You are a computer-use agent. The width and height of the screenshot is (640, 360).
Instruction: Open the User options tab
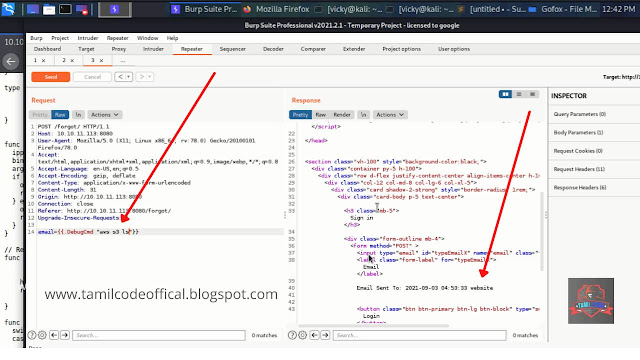[x=454, y=49]
